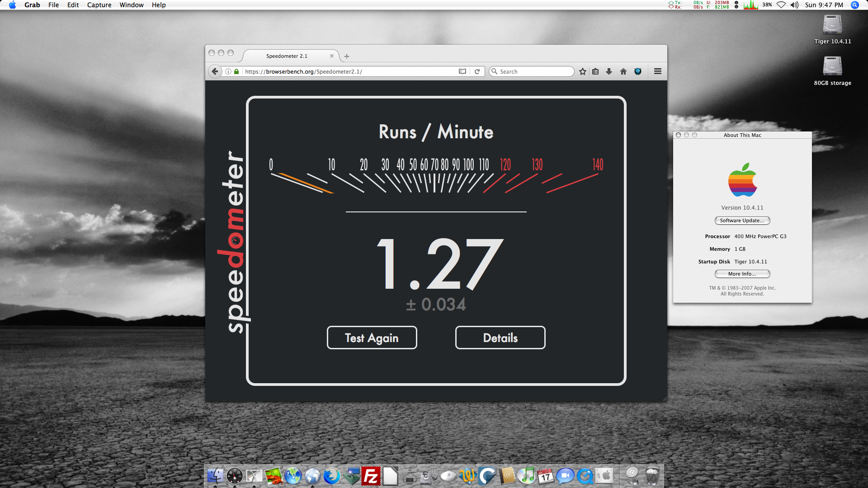Open the browser hamburger menu
Image resolution: width=868 pixels, height=488 pixels.
[658, 71]
